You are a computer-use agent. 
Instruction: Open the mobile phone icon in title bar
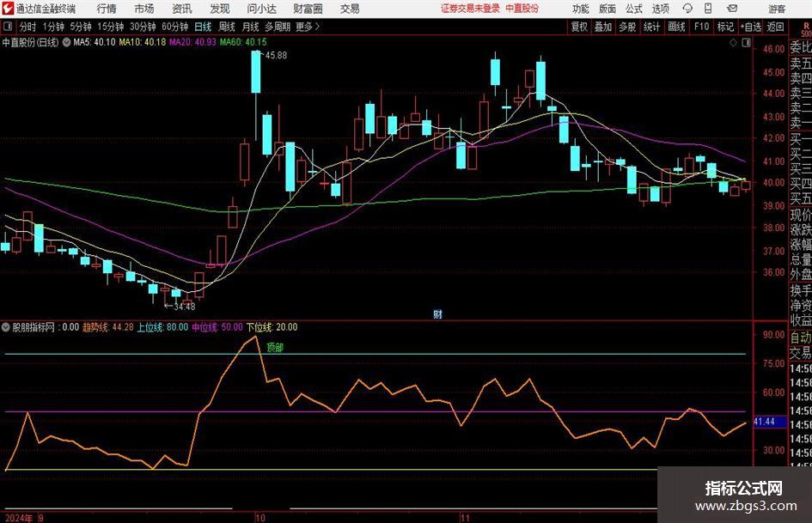(x=708, y=9)
